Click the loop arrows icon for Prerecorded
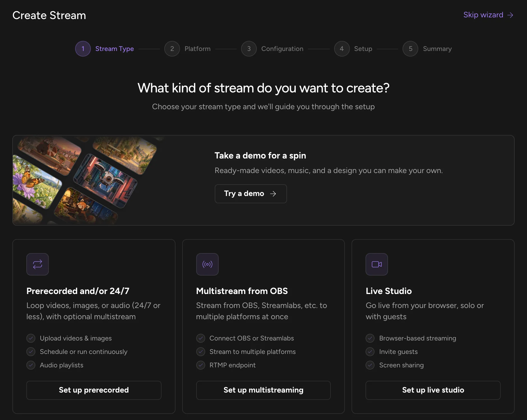The height and width of the screenshot is (420, 527). (x=38, y=264)
